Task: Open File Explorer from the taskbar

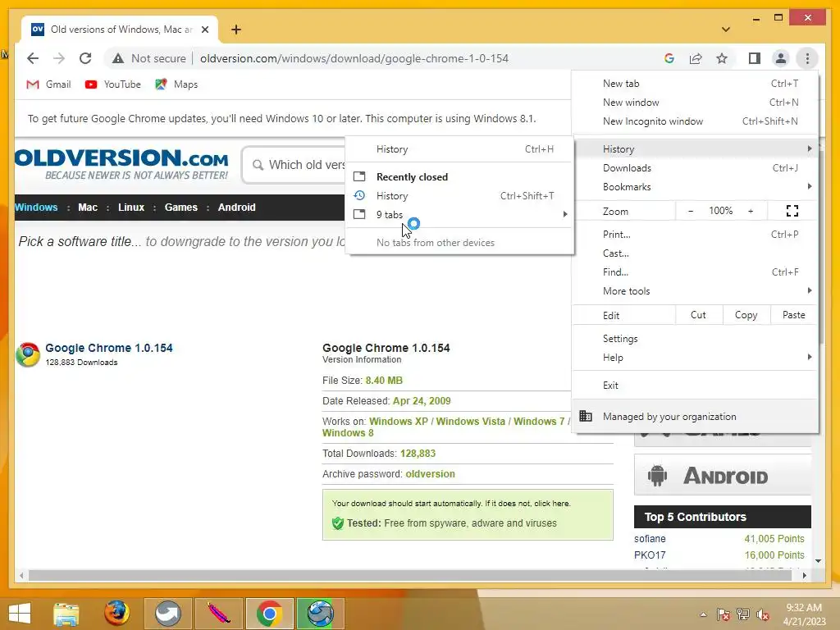Action: click(x=66, y=614)
